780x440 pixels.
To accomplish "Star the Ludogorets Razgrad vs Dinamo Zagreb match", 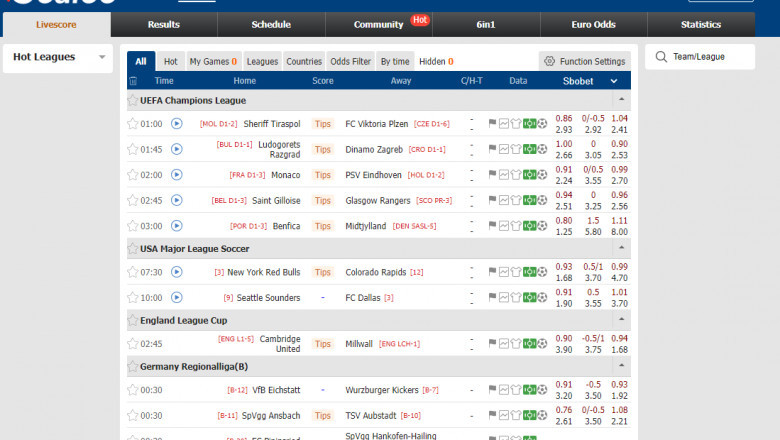I will point(132,149).
